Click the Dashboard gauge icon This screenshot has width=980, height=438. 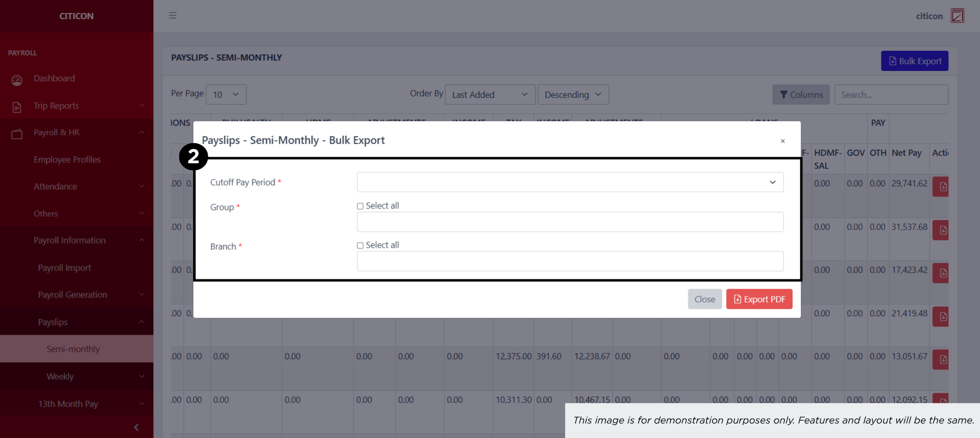pyautogui.click(x=17, y=80)
